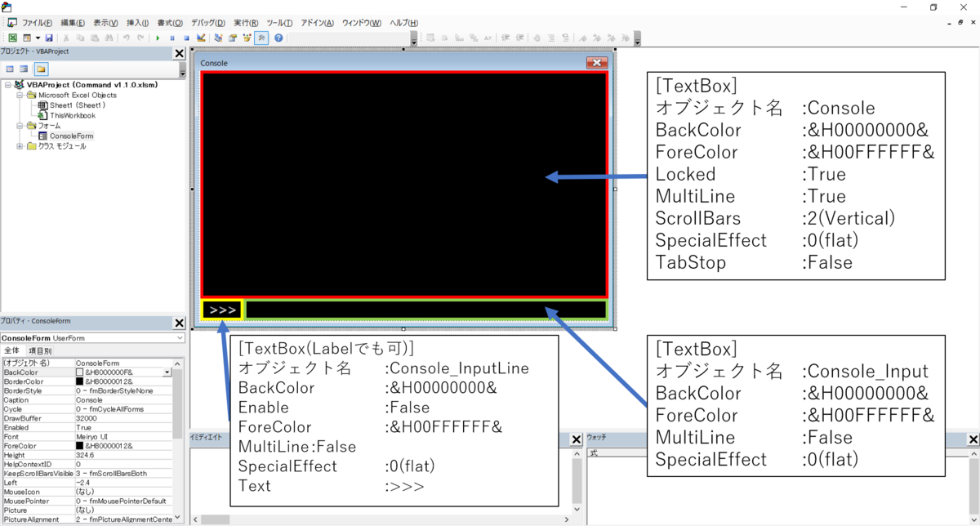Click the Reset stop square icon
This screenshot has width=980, height=526.
(x=186, y=38)
